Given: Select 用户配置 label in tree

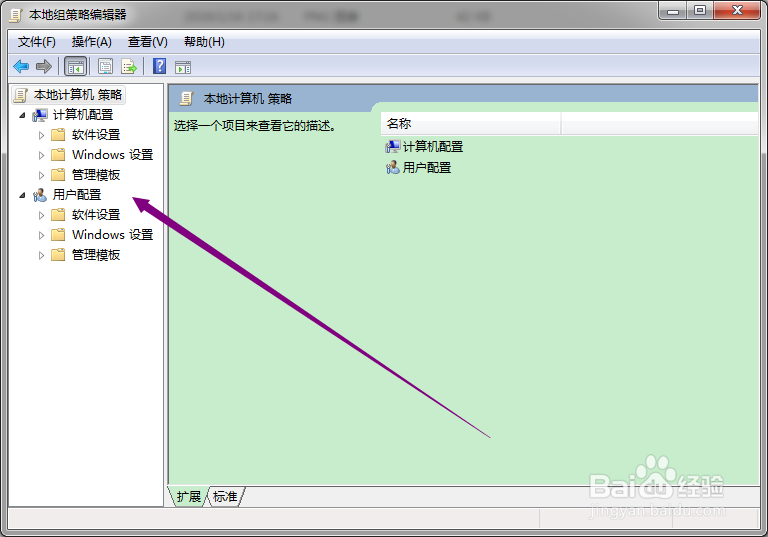Looking at the screenshot, I should point(77,195).
